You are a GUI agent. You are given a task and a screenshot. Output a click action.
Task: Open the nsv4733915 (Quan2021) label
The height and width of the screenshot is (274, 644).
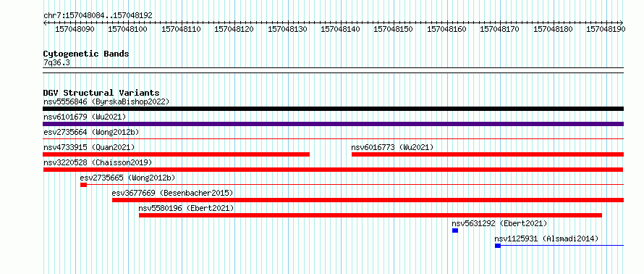pos(89,147)
